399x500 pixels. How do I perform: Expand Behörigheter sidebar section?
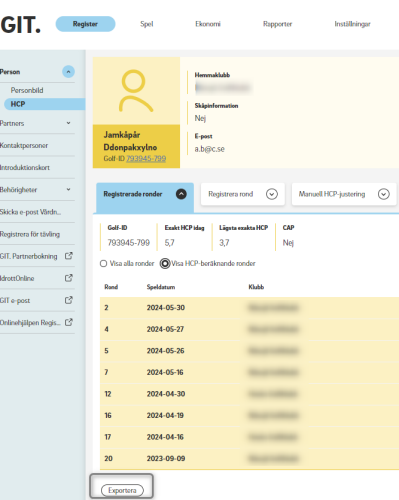click(68, 189)
